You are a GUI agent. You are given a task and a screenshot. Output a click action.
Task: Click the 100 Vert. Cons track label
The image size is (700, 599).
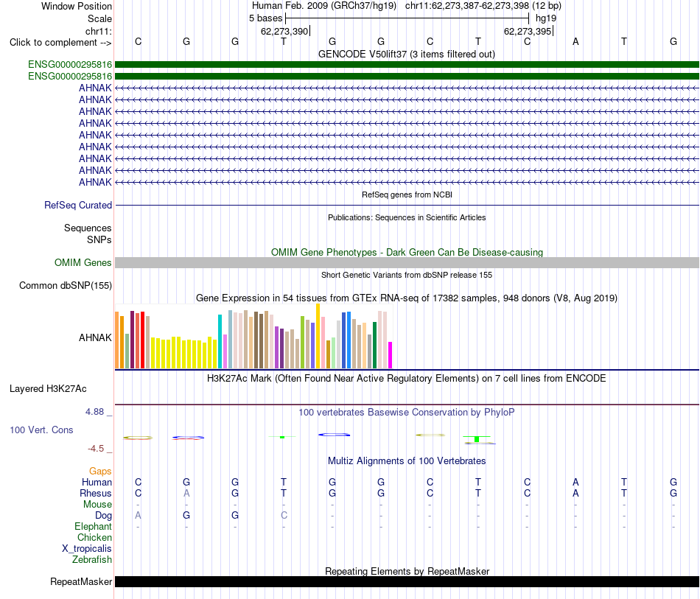(x=41, y=430)
